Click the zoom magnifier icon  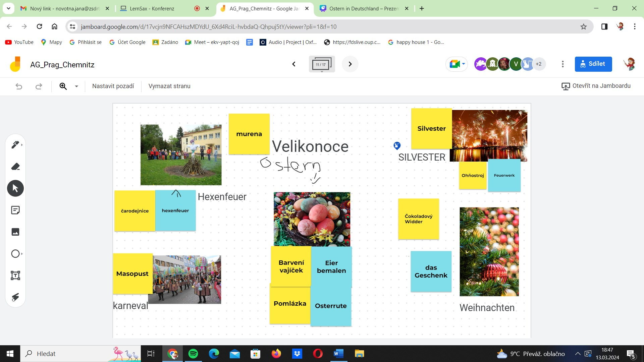[63, 86]
